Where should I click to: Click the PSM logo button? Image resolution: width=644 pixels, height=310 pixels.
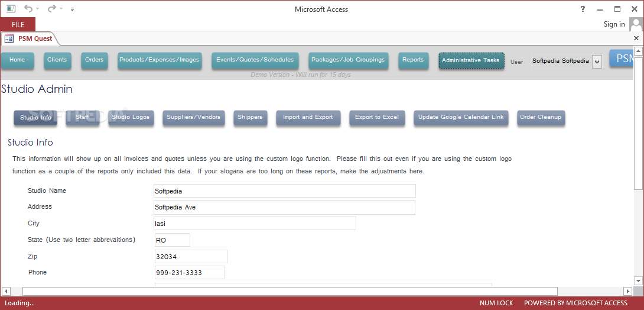point(622,59)
